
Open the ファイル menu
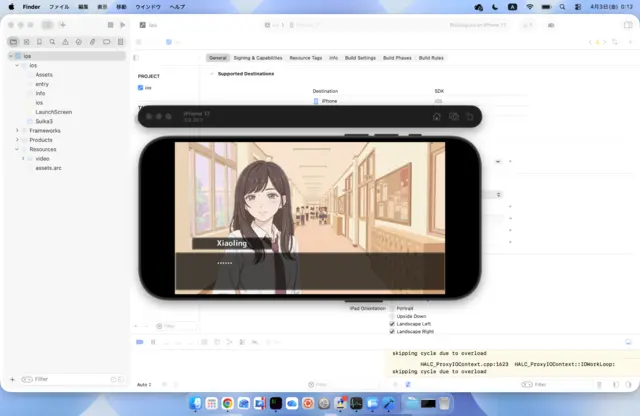[59, 7]
